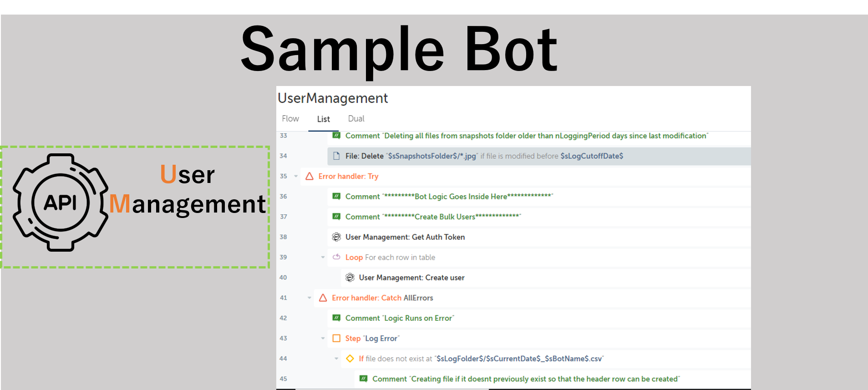Switch to the Flow view tab
Image resolution: width=868 pixels, height=390 pixels.
point(290,119)
